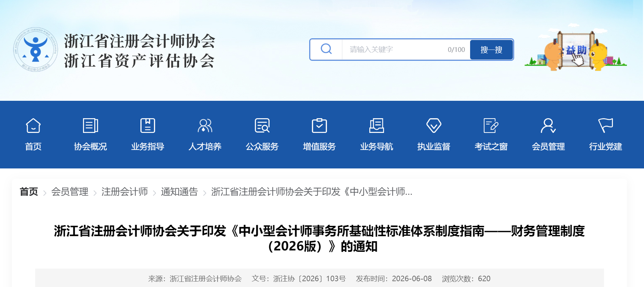This screenshot has width=644, height=287.
Task: Click the article headline text
Action: (x=319, y=238)
